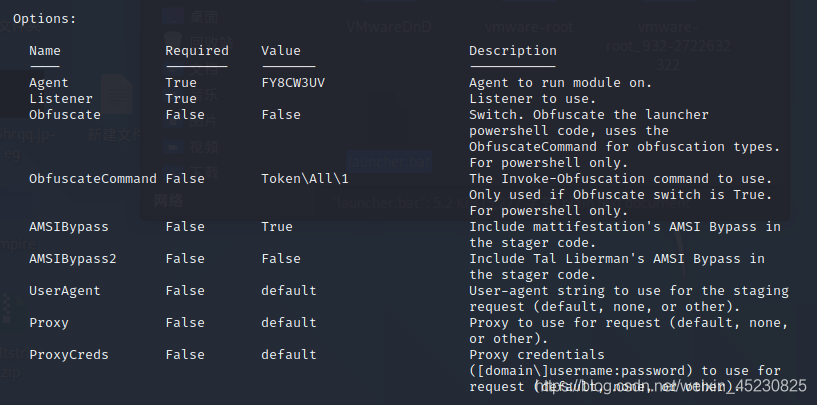
Task: Click Required 'False' in ObfuscateCommand row
Action: point(185,179)
